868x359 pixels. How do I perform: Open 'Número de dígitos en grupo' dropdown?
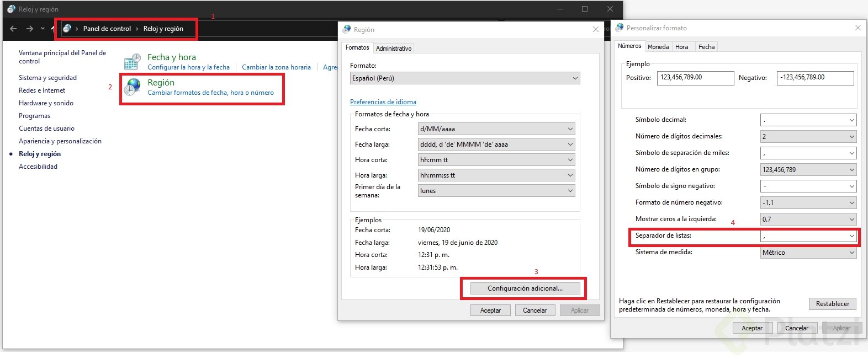808,169
